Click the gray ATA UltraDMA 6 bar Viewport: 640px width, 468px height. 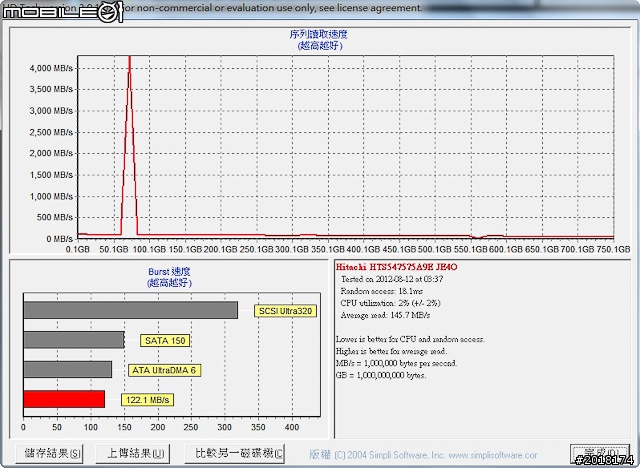point(68,369)
